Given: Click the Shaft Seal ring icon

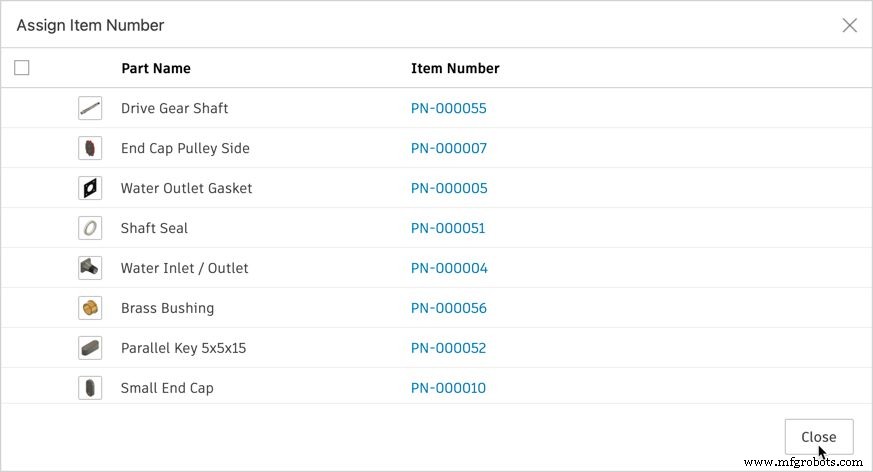Looking at the screenshot, I should coord(90,228).
